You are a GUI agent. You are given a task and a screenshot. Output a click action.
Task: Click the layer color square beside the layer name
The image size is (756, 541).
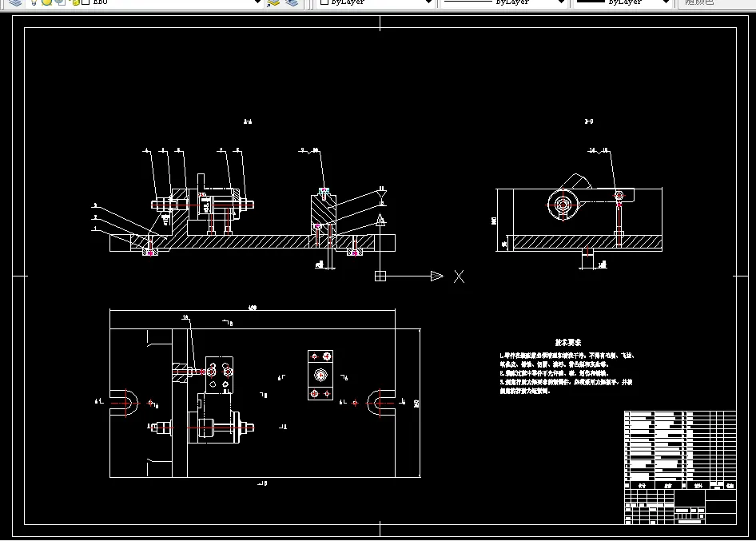[x=86, y=2]
